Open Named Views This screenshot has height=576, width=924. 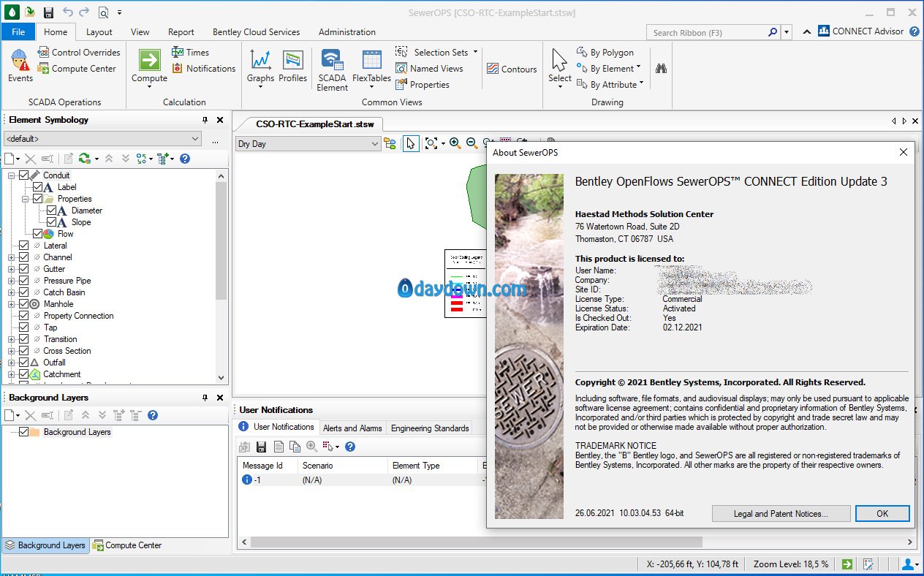pyautogui.click(x=429, y=69)
